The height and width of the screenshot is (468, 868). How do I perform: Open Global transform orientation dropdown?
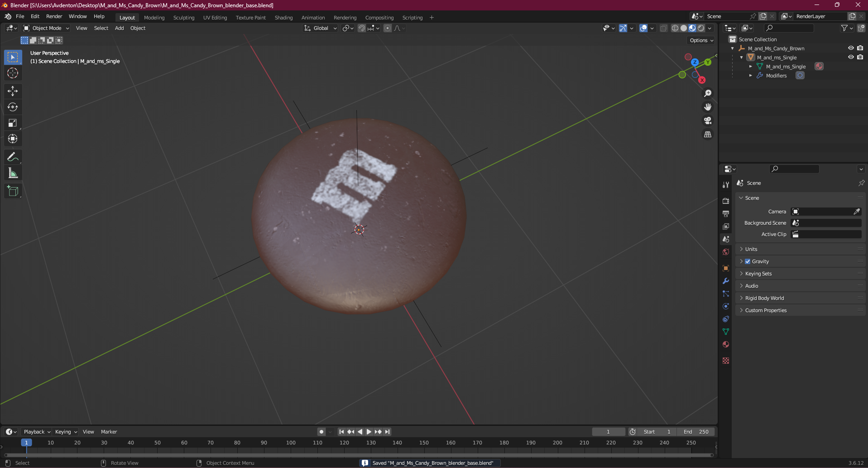tap(321, 28)
